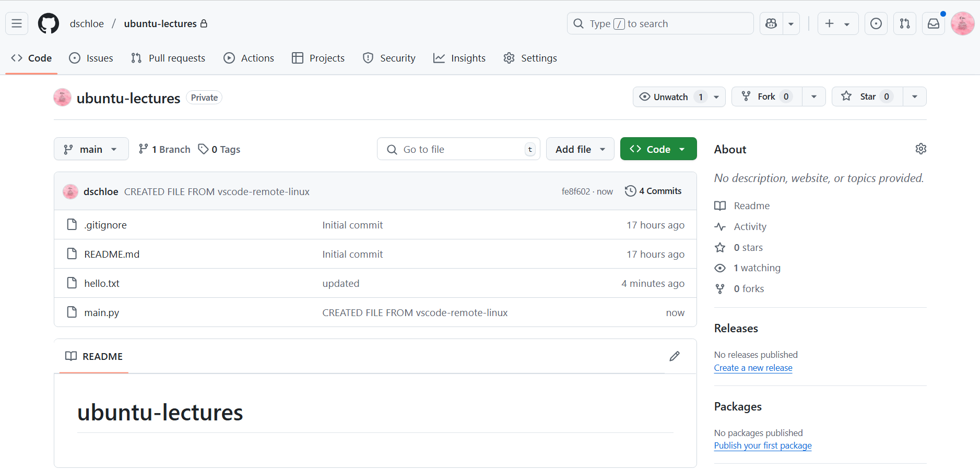The width and height of the screenshot is (980, 471).
Task: Open your pull requests icon in header
Action: coord(905,23)
